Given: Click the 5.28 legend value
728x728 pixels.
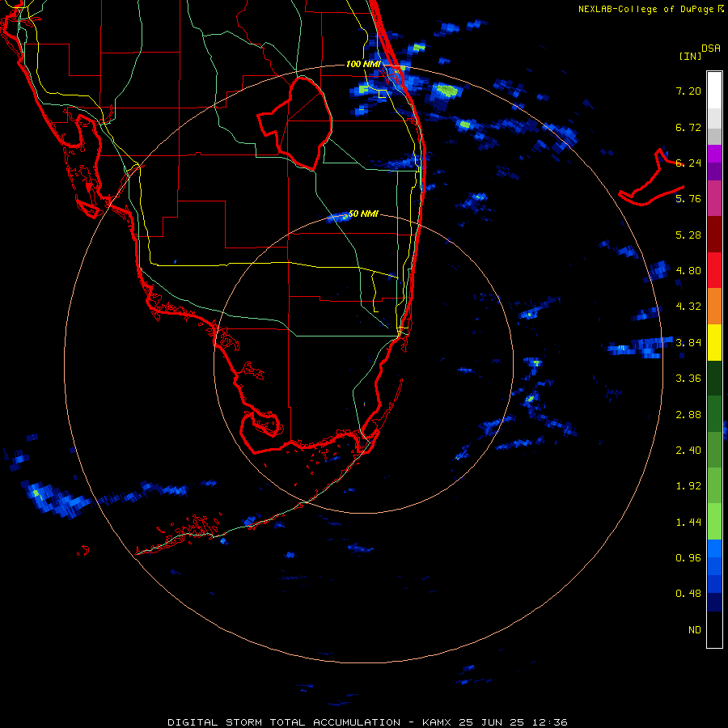Looking at the screenshot, I should point(688,235).
